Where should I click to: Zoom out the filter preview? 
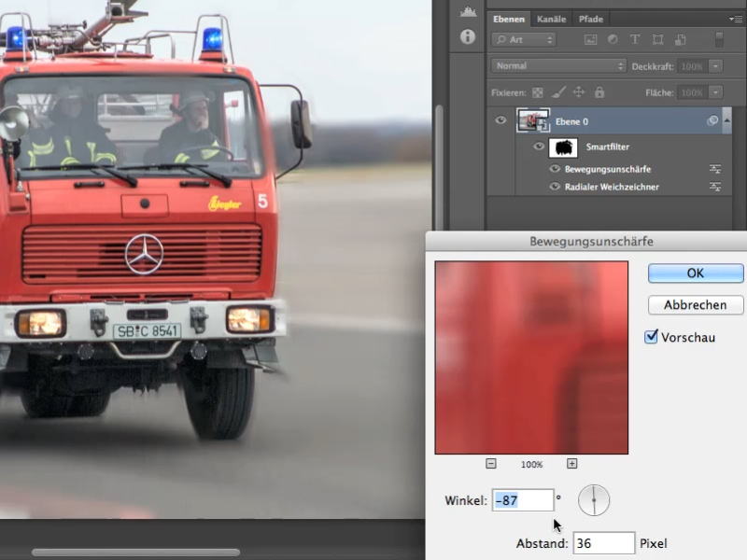(x=491, y=463)
